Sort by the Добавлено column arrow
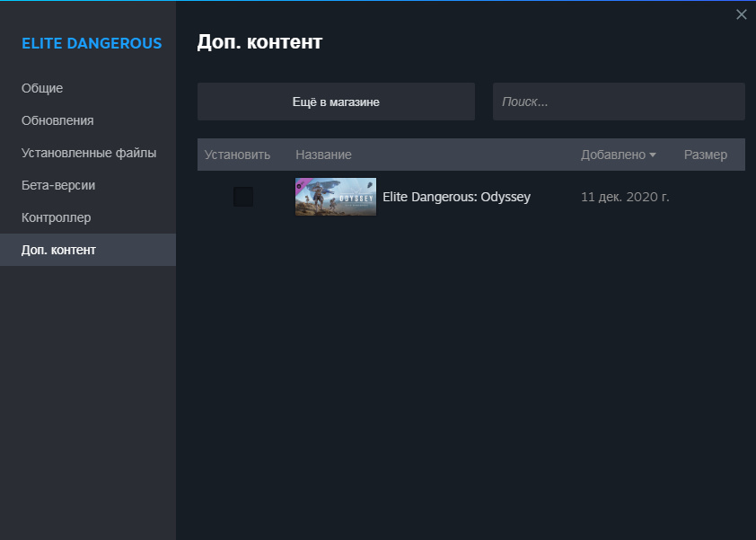756x540 pixels. tap(653, 155)
